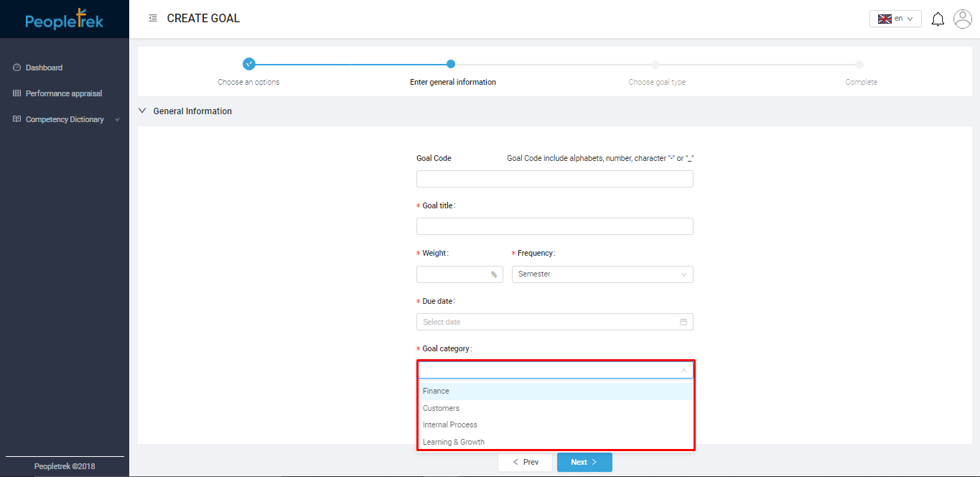Image resolution: width=980 pixels, height=477 pixels.
Task: Expand the Competency Dictionary submenu
Action: click(x=117, y=119)
